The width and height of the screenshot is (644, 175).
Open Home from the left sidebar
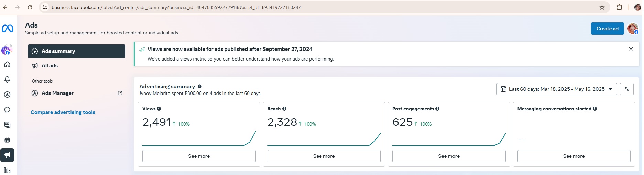(7, 65)
